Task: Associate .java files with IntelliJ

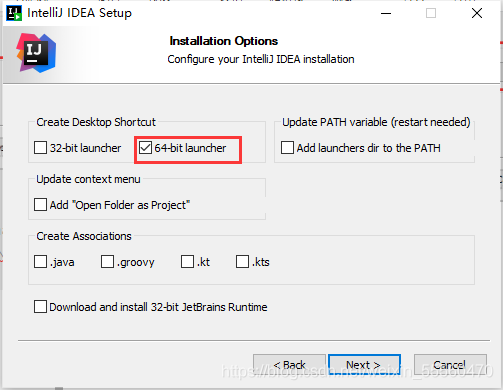Action: click(40, 262)
